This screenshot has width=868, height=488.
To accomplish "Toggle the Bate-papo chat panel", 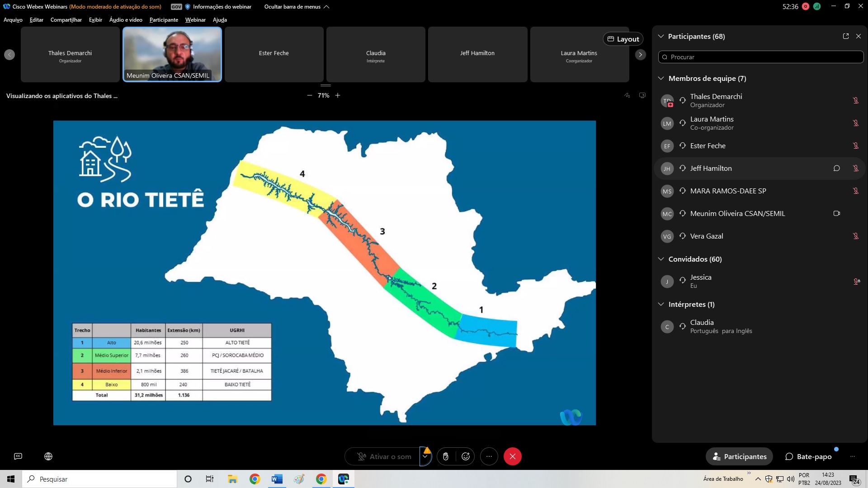I will 809,456.
